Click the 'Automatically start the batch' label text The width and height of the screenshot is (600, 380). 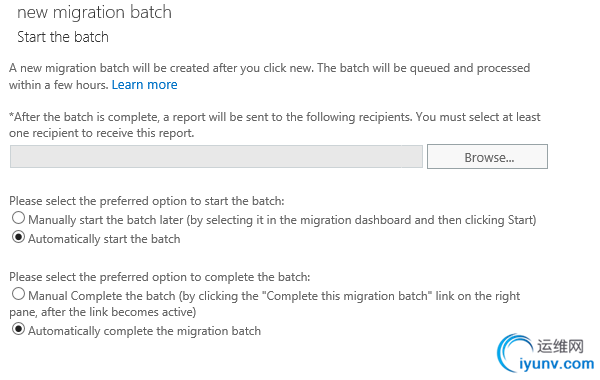point(104,239)
